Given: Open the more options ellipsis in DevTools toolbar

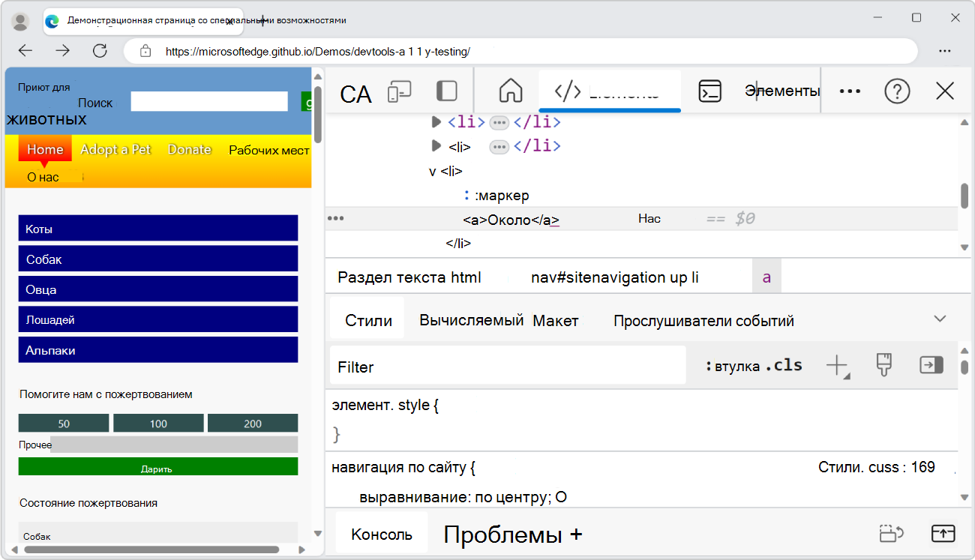Looking at the screenshot, I should (850, 91).
